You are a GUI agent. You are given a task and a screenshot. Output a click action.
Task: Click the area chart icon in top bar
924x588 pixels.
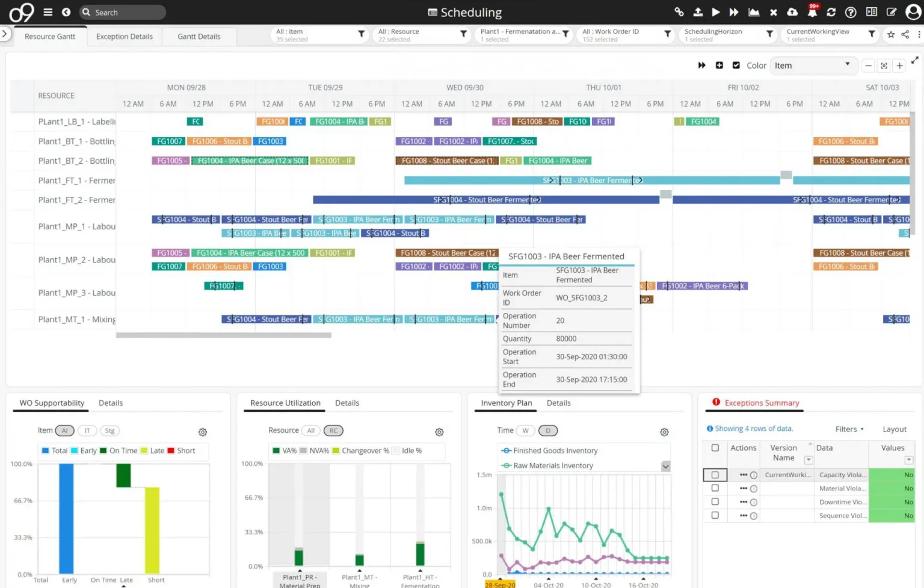point(754,12)
